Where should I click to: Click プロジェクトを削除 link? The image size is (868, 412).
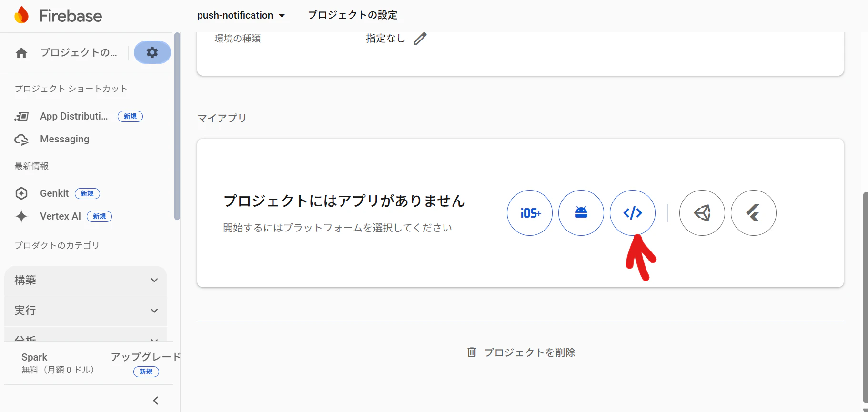(x=530, y=352)
